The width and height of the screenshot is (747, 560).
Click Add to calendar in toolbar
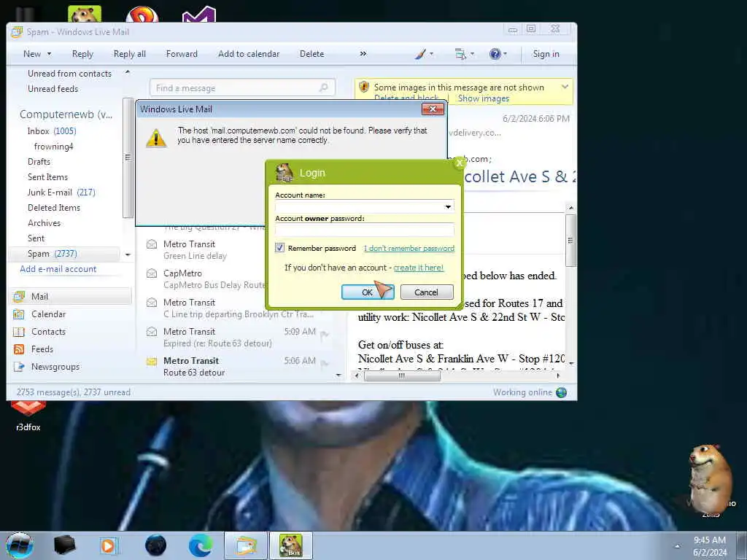pyautogui.click(x=249, y=54)
